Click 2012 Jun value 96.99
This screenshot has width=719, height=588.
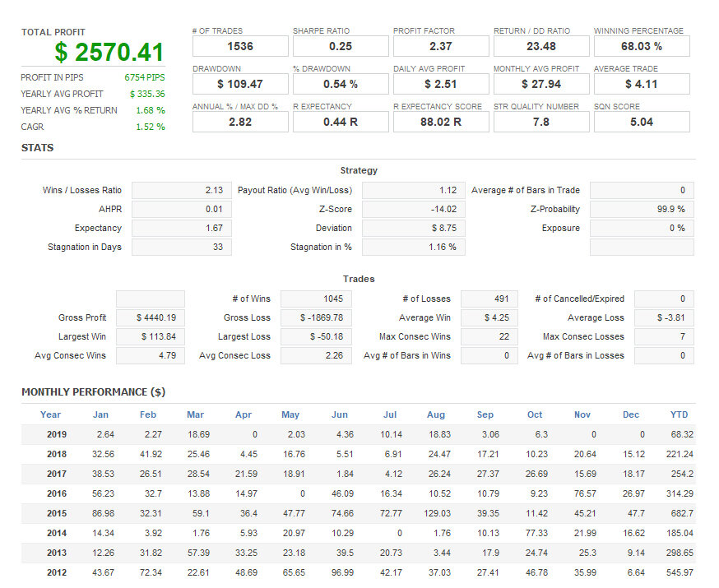[342, 572]
